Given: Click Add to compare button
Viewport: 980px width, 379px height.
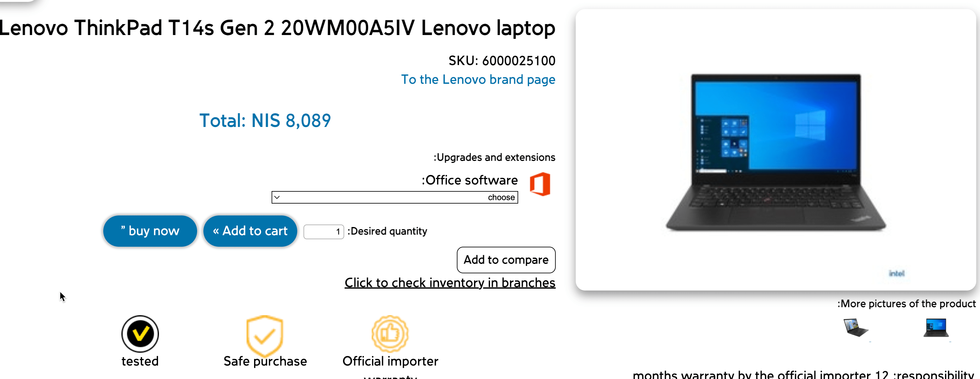Looking at the screenshot, I should coord(506,260).
